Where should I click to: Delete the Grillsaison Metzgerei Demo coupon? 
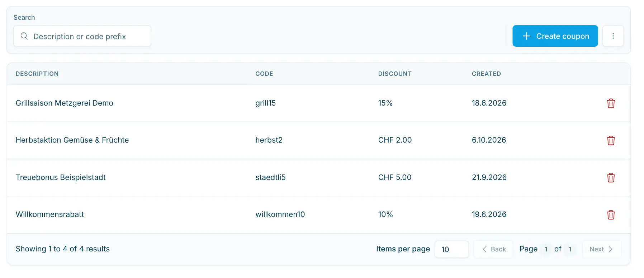611,103
